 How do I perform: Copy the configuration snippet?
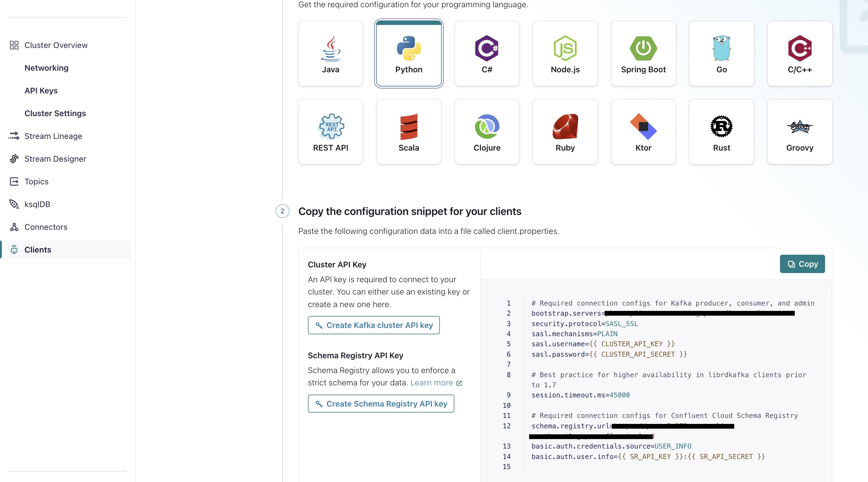(802, 264)
